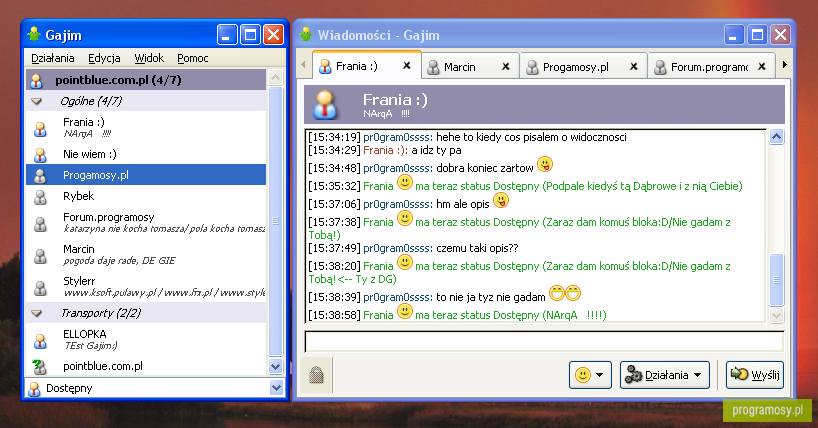Click the roster scrollbar thumb
The height and width of the screenshot is (428, 818).
[x=276, y=221]
